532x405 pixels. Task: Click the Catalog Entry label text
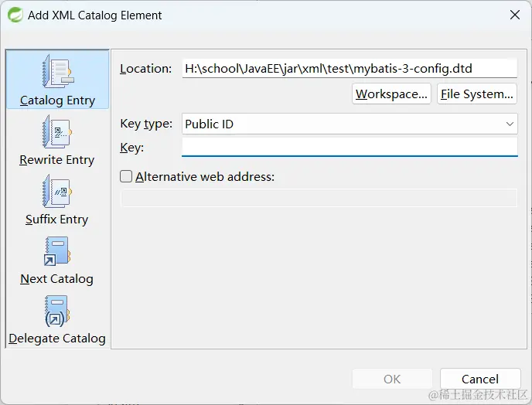click(x=57, y=100)
